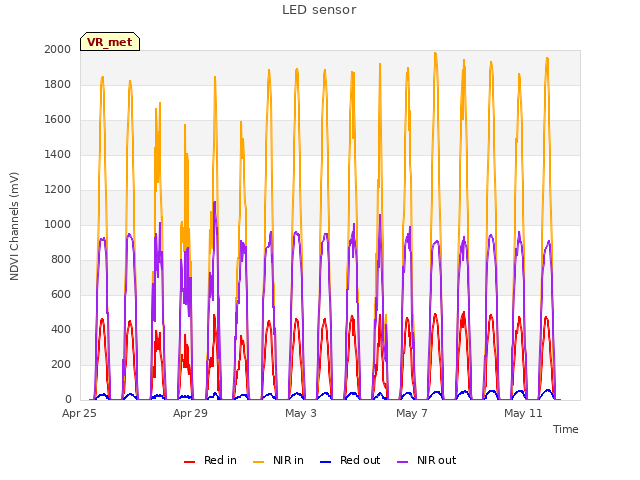Click the May 3 x-axis tick label

[301, 413]
